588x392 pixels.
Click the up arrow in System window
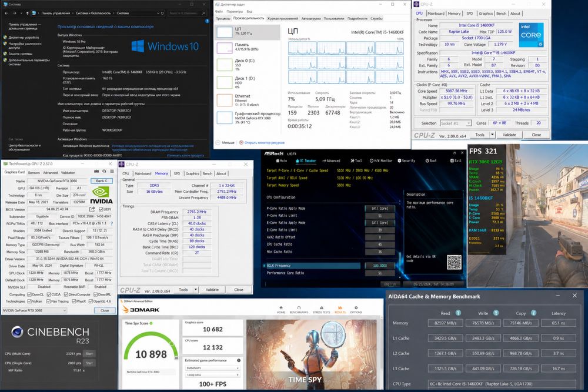pos(27,13)
